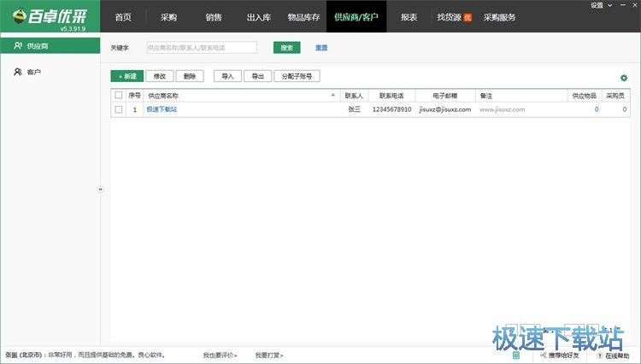
Task: Click the 修改 button
Action: click(x=160, y=76)
